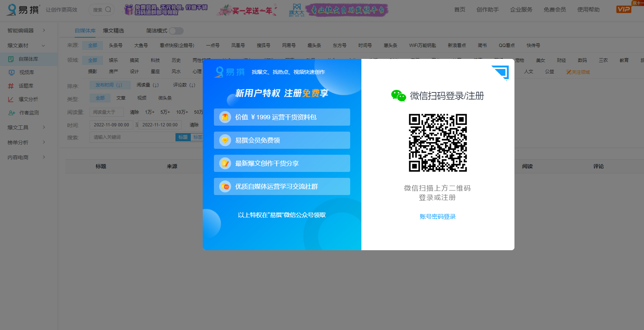Image resolution: width=644 pixels, height=330 pixels.
Task: Click the 易撰 logo in the header
Action: point(23,10)
